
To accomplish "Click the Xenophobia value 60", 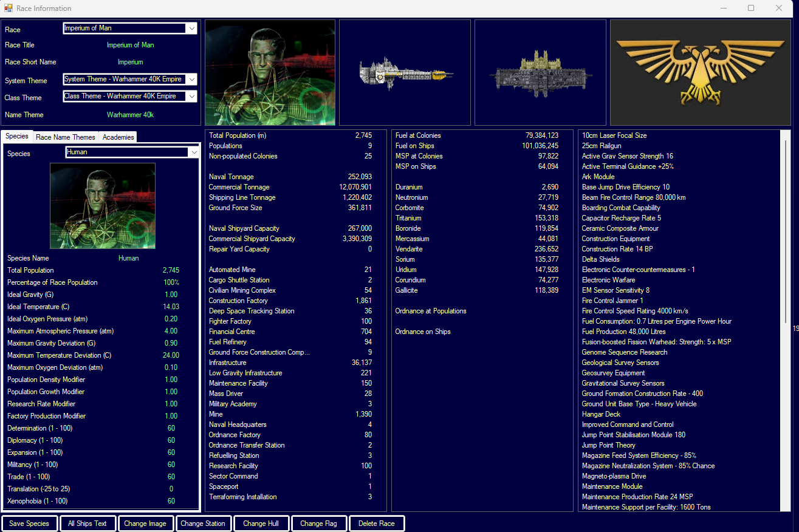I will tap(171, 501).
